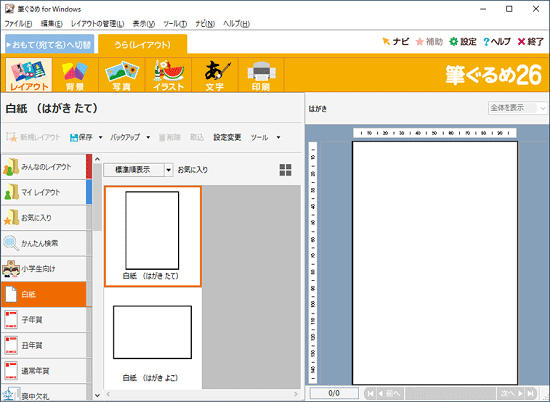
Task: Select the みんなのレイアウト folder category
Action: (x=43, y=167)
